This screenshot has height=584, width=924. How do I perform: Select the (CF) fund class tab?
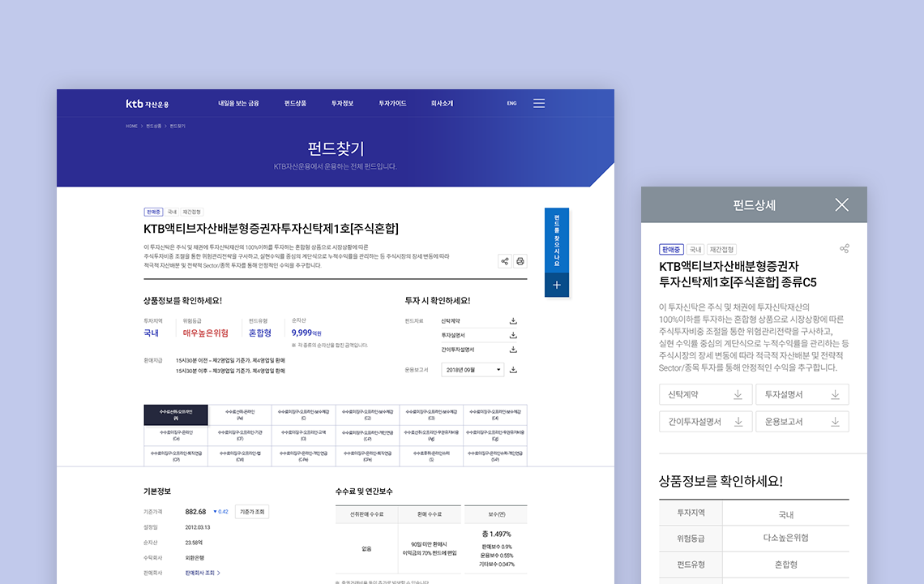point(240,436)
